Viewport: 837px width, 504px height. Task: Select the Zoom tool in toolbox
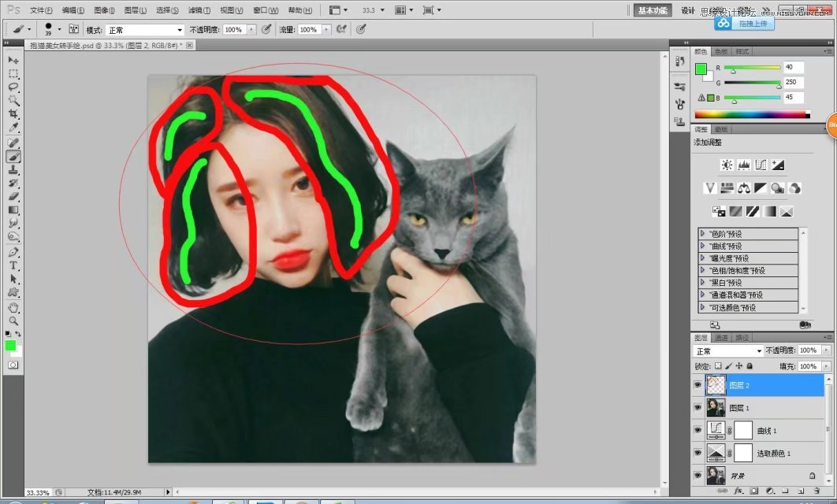(x=13, y=321)
